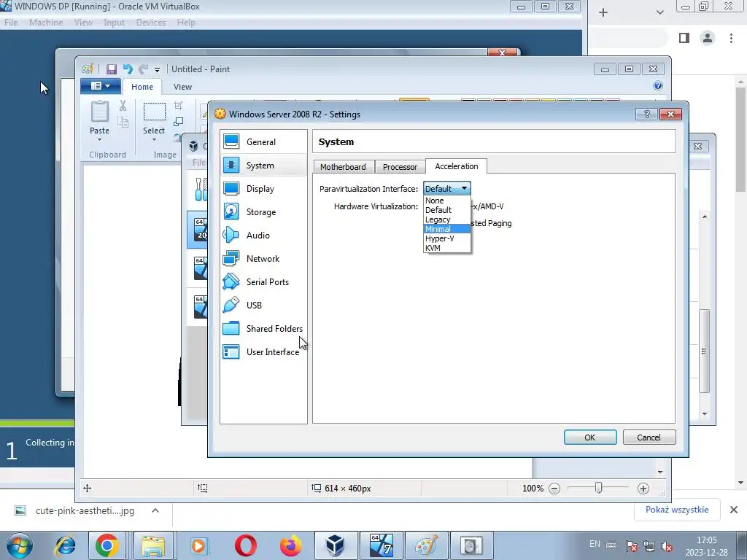Viewport: 747px width, 560px height.
Task: Zoom out in Paint with the minus button
Action: pyautogui.click(x=554, y=488)
